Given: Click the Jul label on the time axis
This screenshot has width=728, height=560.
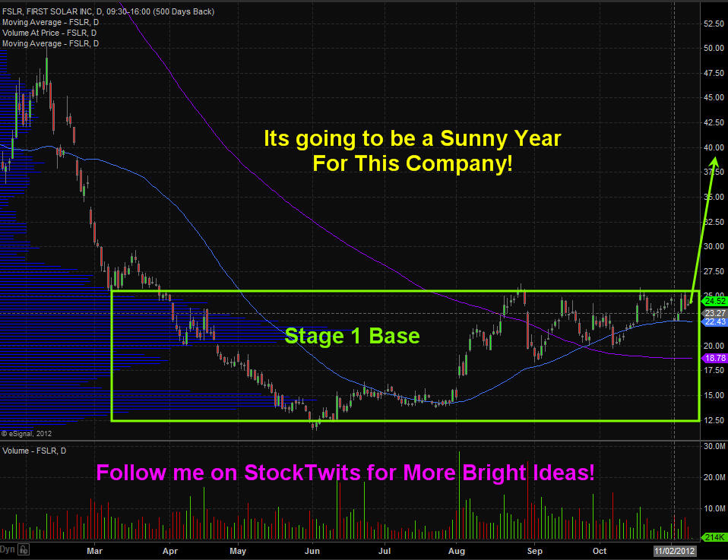Looking at the screenshot, I should (385, 551).
